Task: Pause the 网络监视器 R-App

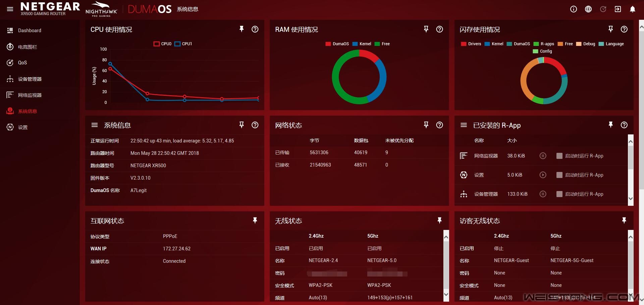Action: pos(543,156)
